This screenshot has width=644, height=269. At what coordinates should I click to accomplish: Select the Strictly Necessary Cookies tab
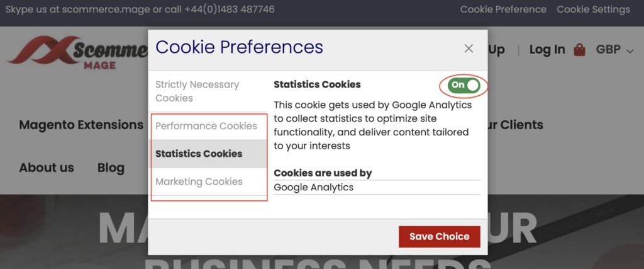pos(197,91)
